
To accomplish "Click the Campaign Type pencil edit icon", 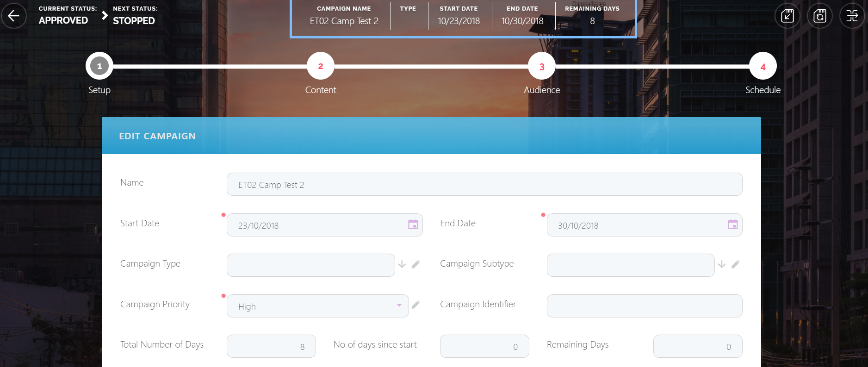I will (x=416, y=264).
